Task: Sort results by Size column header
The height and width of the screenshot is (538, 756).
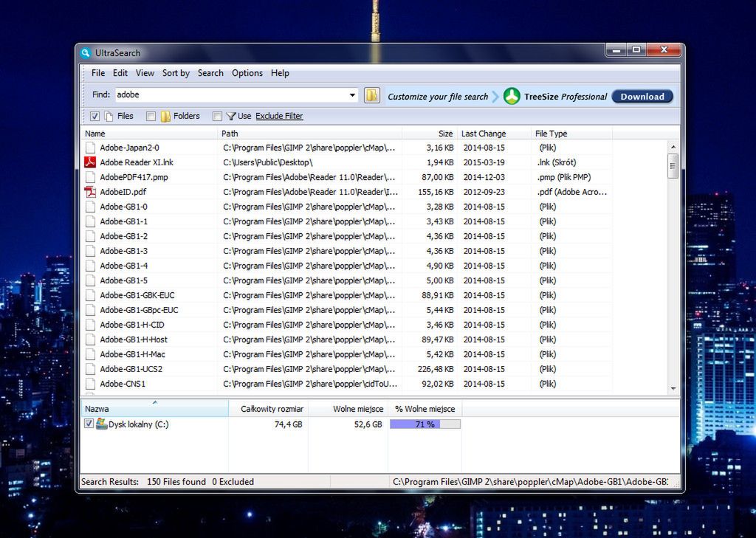Action: 429,134
